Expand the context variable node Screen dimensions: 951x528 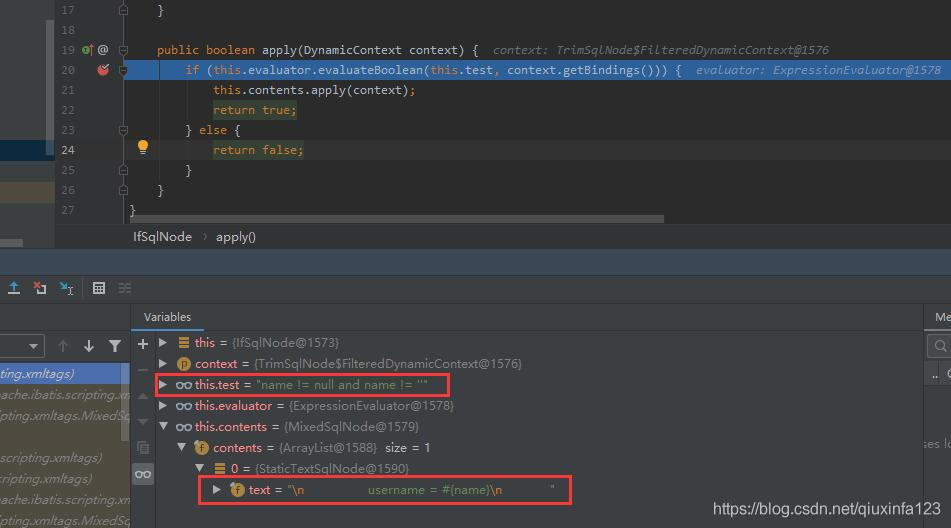[163, 364]
